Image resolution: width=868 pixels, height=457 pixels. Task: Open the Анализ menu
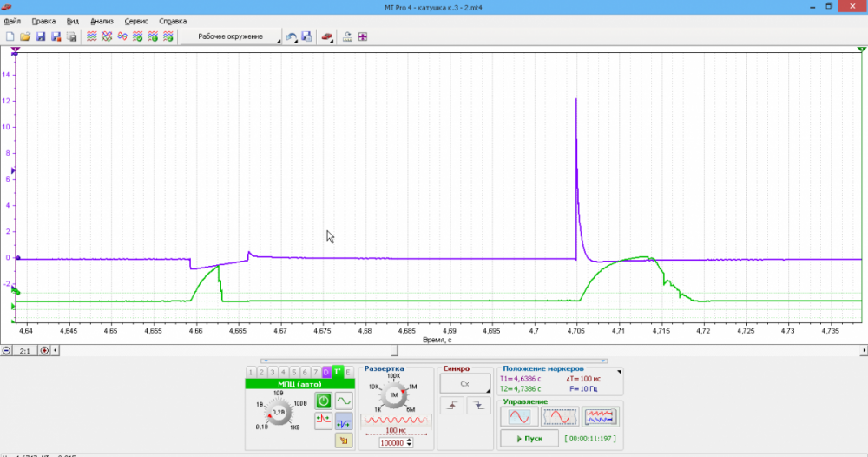(102, 21)
